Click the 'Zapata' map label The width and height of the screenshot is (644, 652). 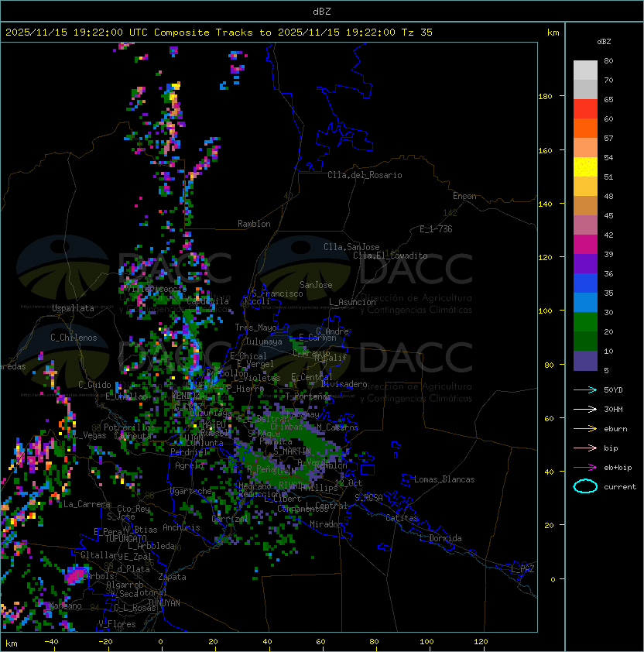pyautogui.click(x=172, y=577)
